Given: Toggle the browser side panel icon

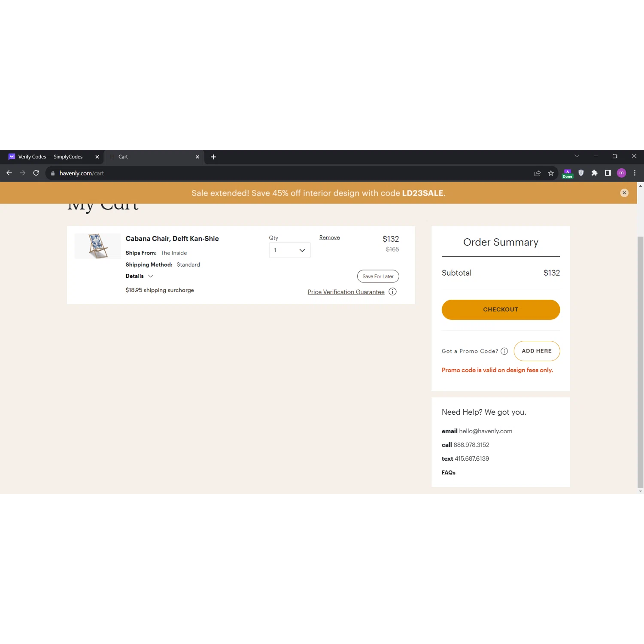Looking at the screenshot, I should pos(608,173).
